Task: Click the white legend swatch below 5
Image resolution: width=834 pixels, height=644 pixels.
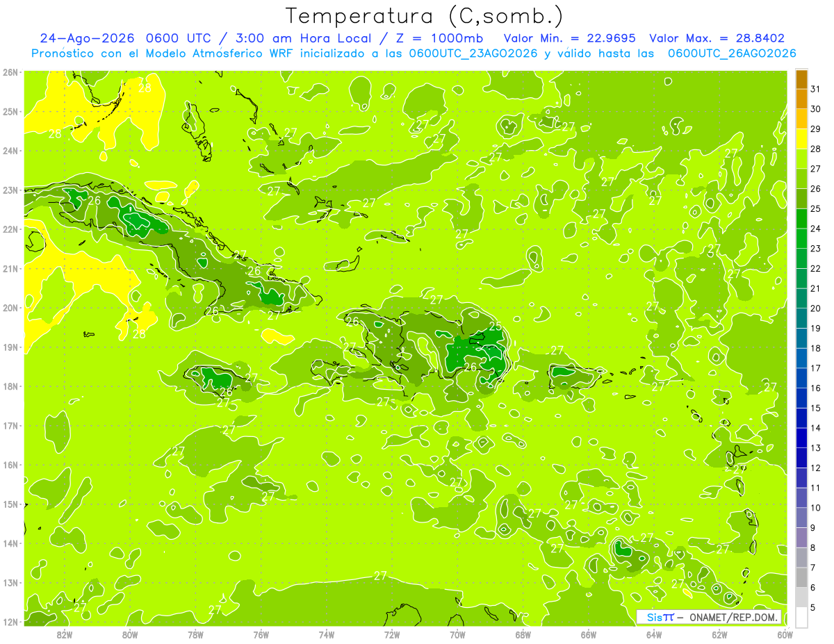Action: click(x=801, y=617)
